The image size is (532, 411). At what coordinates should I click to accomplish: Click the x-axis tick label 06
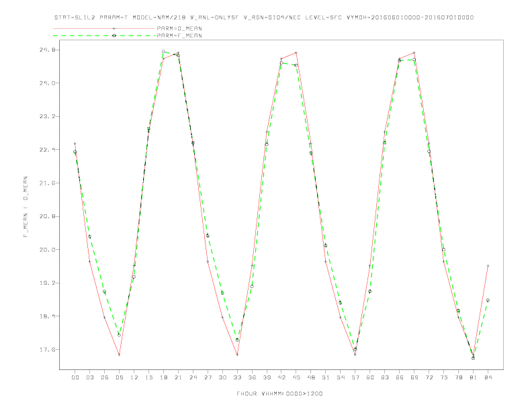105,377
